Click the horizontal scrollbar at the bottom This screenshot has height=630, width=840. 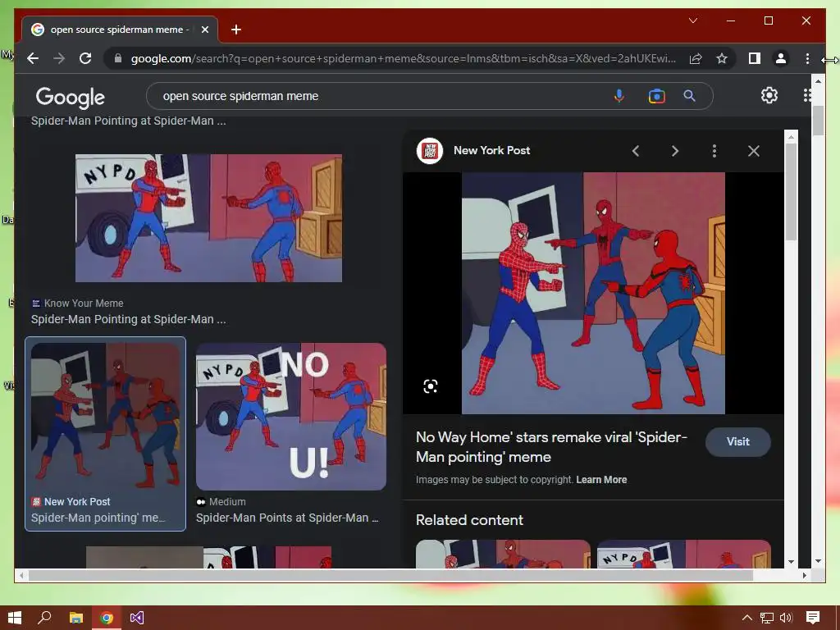click(x=390, y=575)
